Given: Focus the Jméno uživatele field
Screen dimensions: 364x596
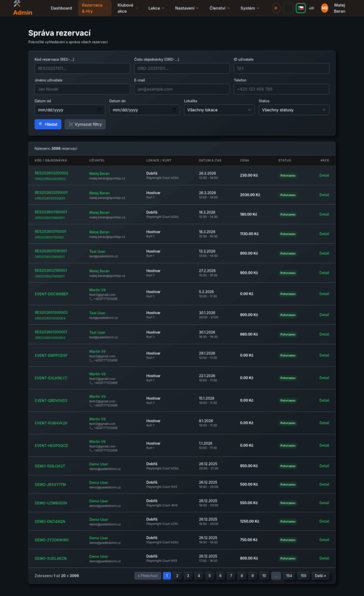Looking at the screenshot, I should click(x=82, y=89).
